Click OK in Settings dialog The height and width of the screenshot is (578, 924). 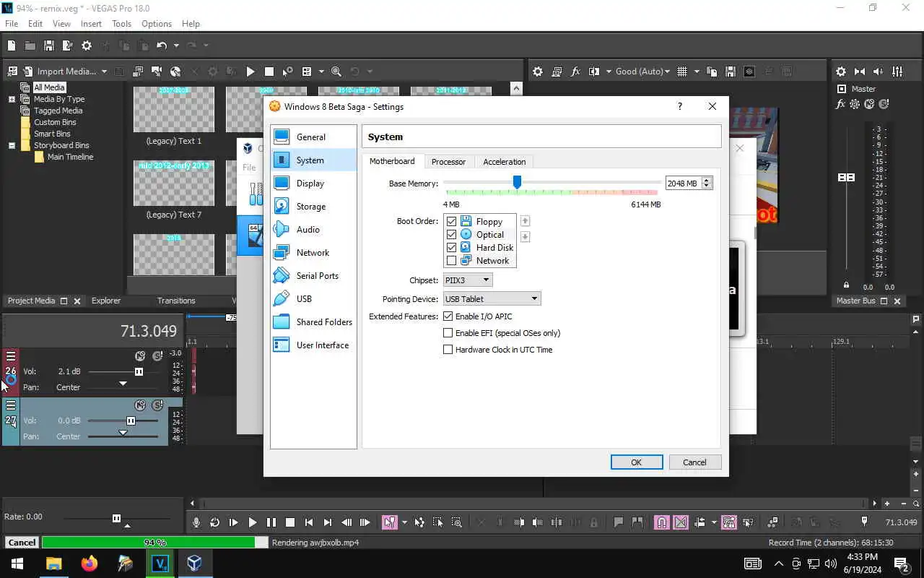coord(637,462)
